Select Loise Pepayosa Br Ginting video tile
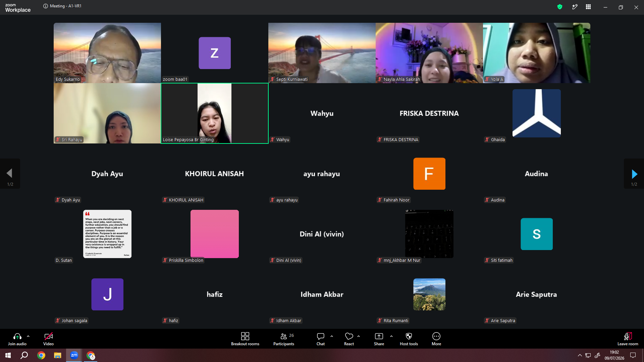The height and width of the screenshot is (362, 644). tap(215, 113)
